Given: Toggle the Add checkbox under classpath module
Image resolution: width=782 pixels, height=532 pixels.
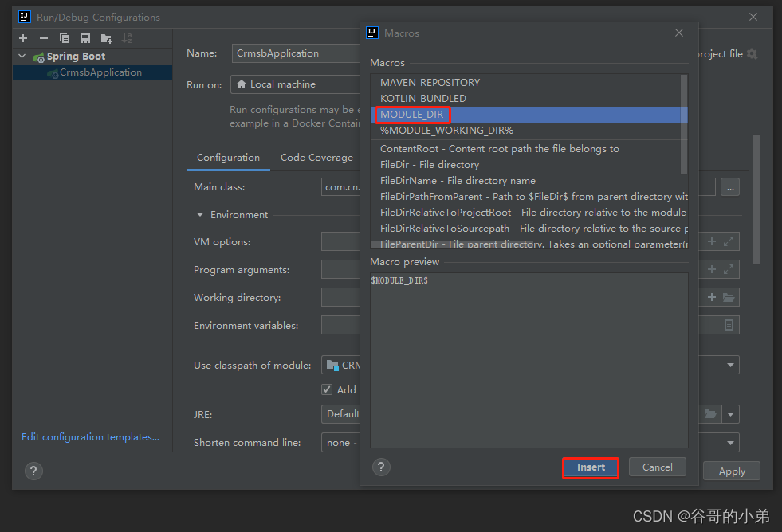Looking at the screenshot, I should 327,389.
